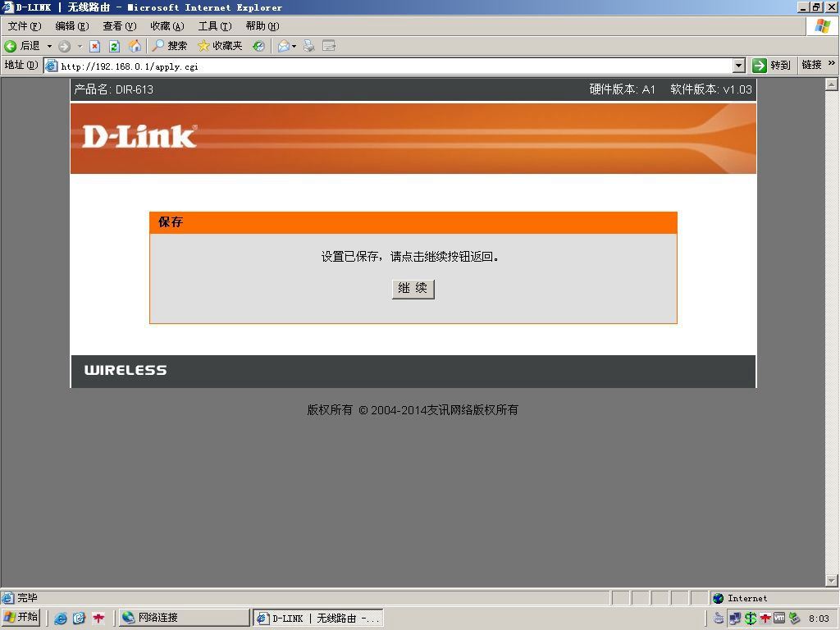Open the 收藏夹 favorites pane

coord(220,46)
